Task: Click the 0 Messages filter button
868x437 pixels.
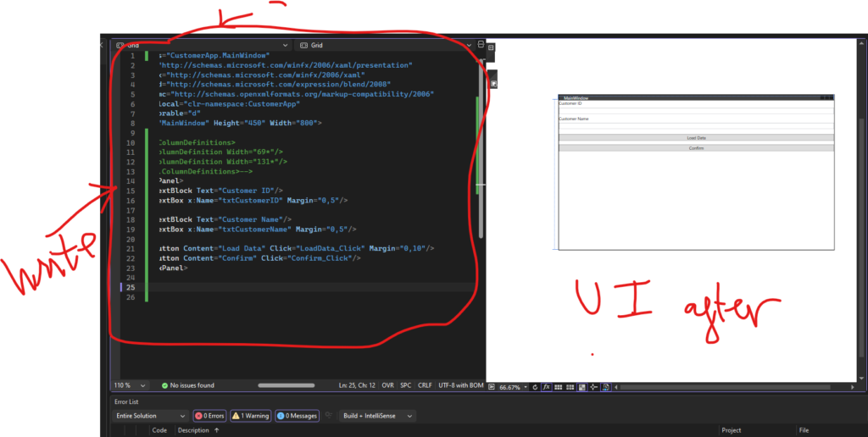Action: pyautogui.click(x=297, y=416)
